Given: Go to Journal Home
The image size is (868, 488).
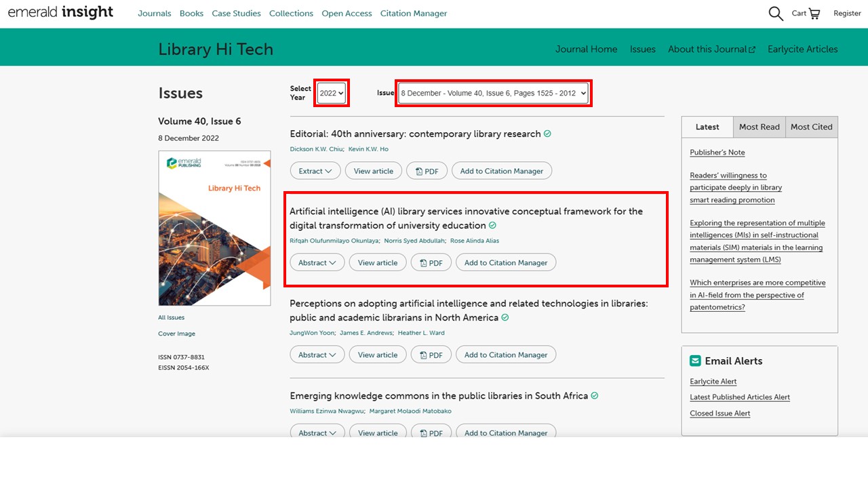Looking at the screenshot, I should (x=586, y=49).
